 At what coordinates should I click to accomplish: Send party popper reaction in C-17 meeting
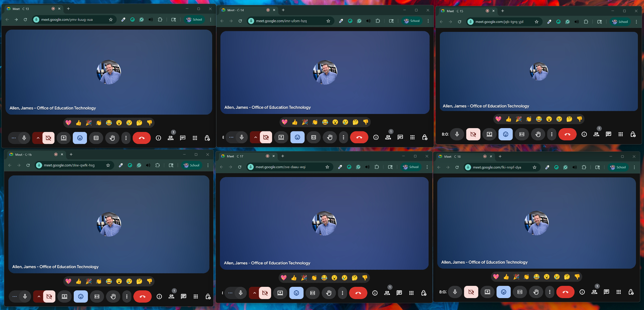[304, 278]
